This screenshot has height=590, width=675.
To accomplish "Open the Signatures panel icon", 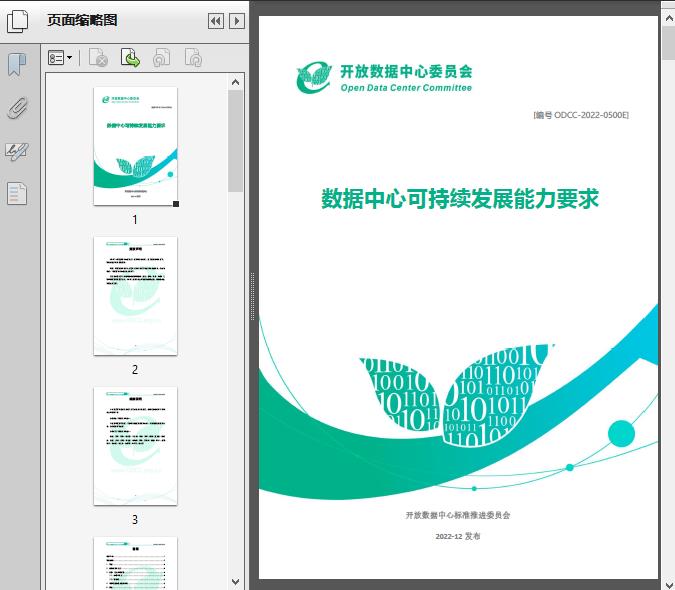I will 17,151.
